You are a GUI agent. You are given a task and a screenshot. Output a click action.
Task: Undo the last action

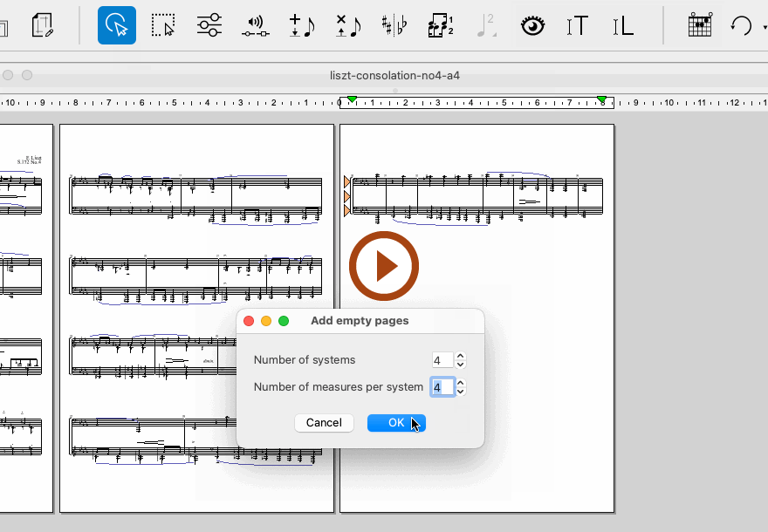741,25
